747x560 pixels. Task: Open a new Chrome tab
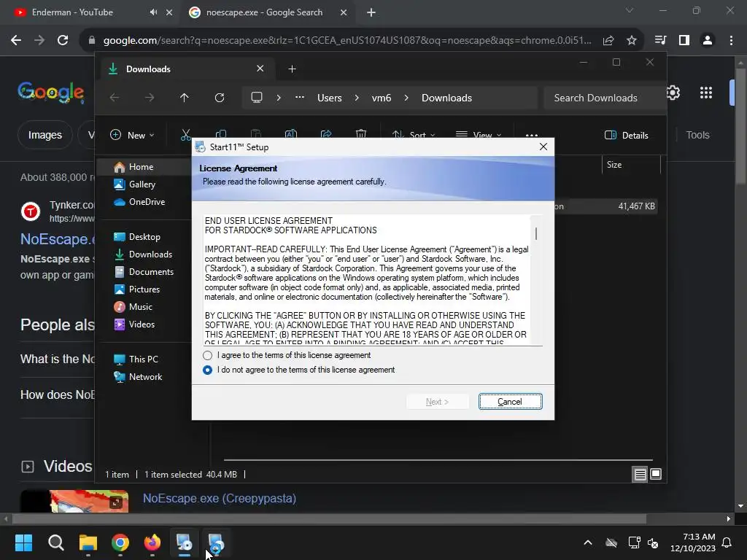click(371, 12)
